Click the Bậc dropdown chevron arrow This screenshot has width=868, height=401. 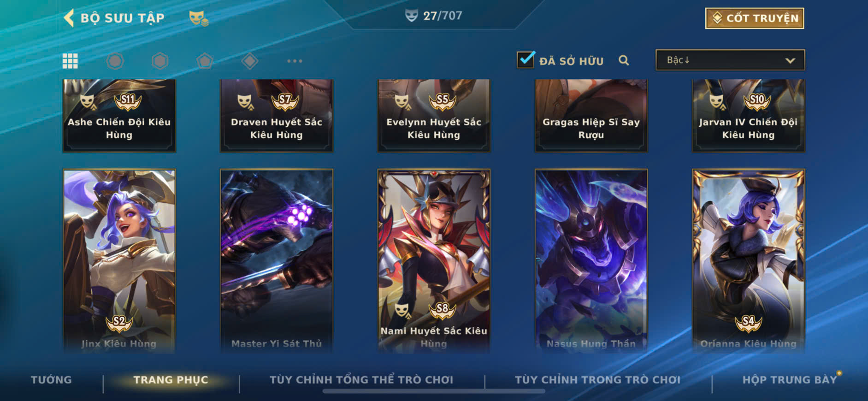790,60
